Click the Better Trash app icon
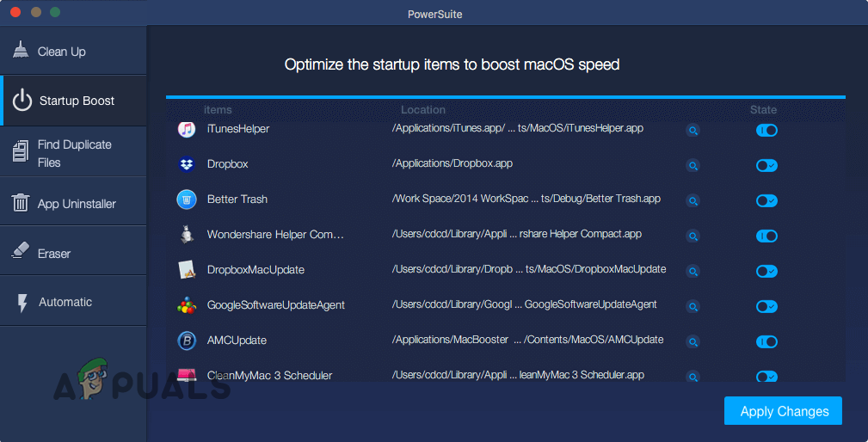Screen dimensions: 868x442 pyautogui.click(x=187, y=200)
